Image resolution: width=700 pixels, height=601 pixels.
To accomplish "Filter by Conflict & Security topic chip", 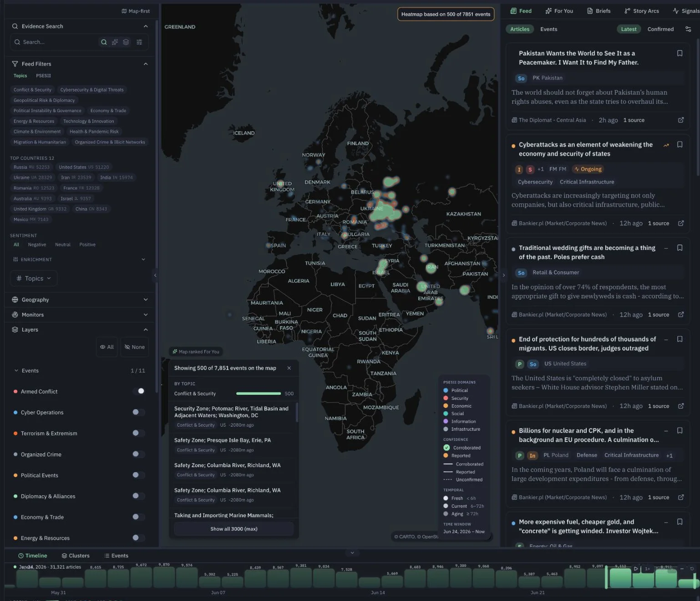I will [32, 90].
